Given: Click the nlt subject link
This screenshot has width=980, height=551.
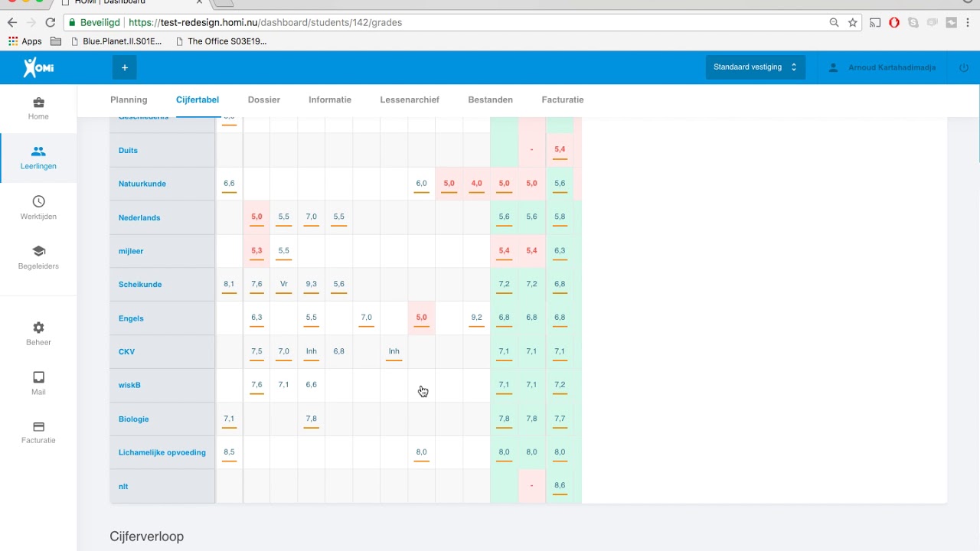Looking at the screenshot, I should click(x=123, y=486).
